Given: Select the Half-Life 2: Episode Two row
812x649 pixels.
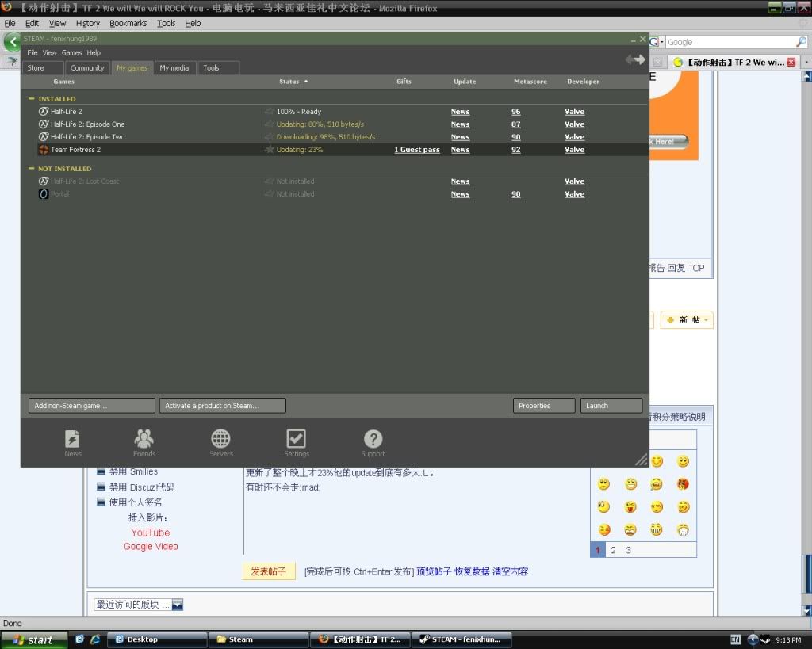Looking at the screenshot, I should coord(335,136).
